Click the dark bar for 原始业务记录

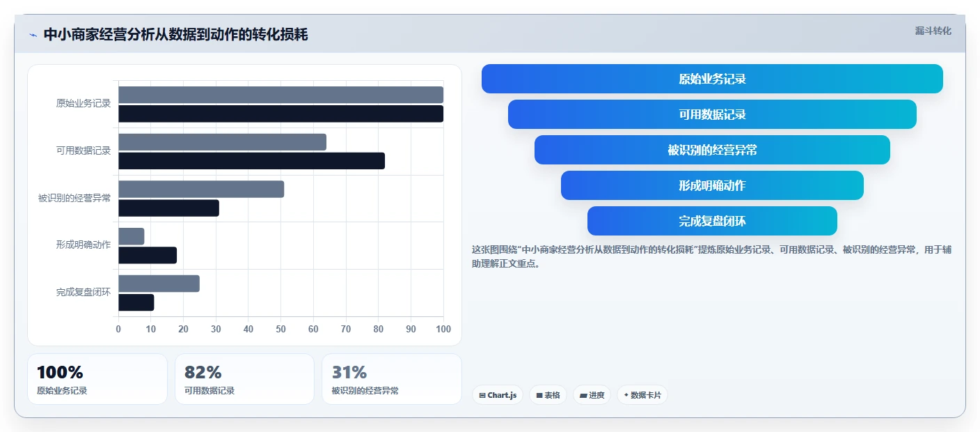point(280,114)
